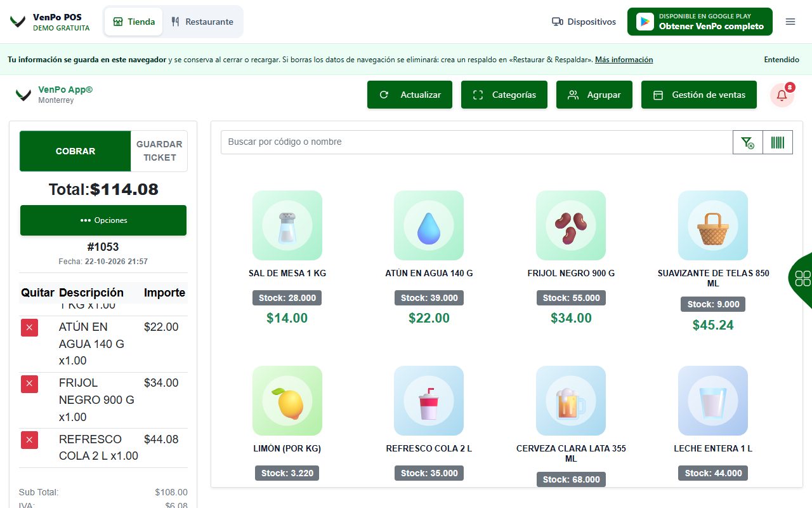Click the $45.24 price
The image size is (812, 508).
(x=713, y=325)
